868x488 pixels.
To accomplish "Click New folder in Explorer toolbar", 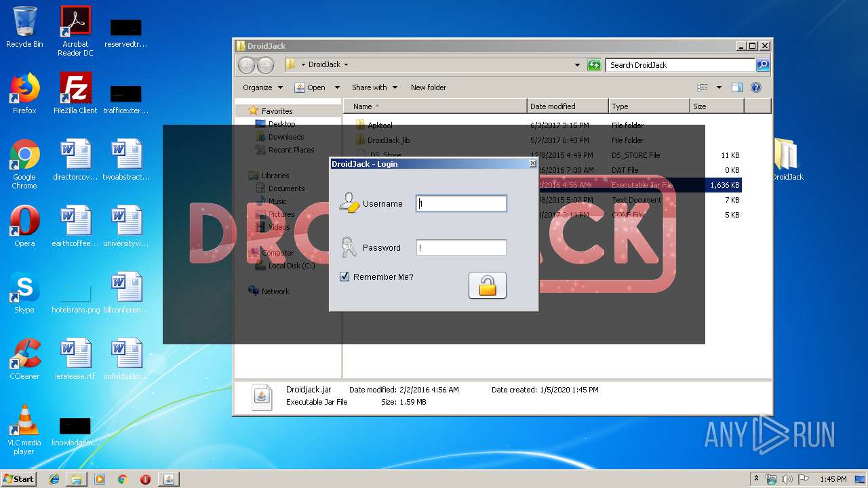I will (x=429, y=87).
